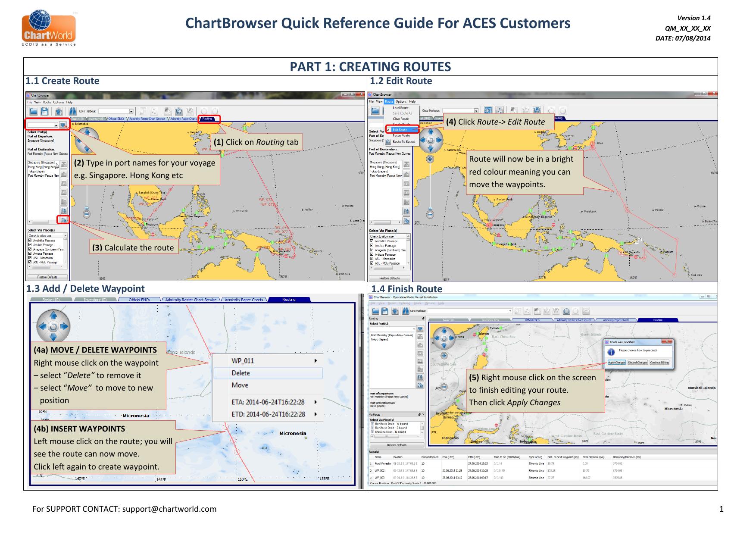Viewport: 756px width, 535px height.
Task: Click the calculate route icon in Finish Route panel
Action: point(420,385)
